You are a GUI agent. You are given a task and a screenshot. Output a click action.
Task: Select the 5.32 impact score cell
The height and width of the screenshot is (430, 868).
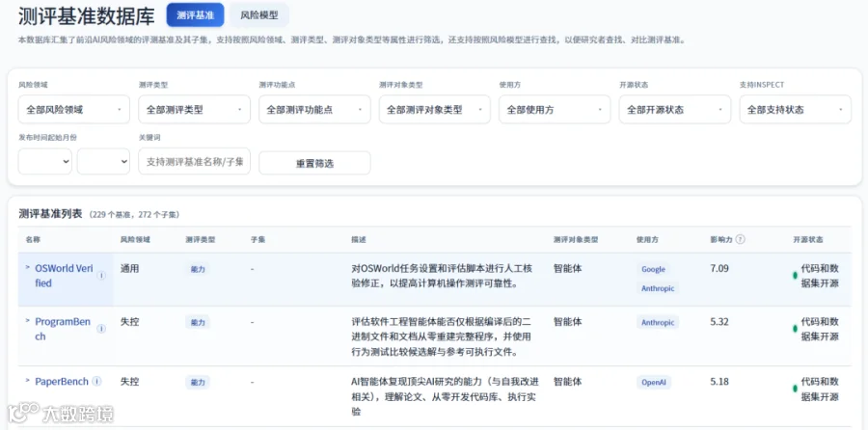point(719,322)
